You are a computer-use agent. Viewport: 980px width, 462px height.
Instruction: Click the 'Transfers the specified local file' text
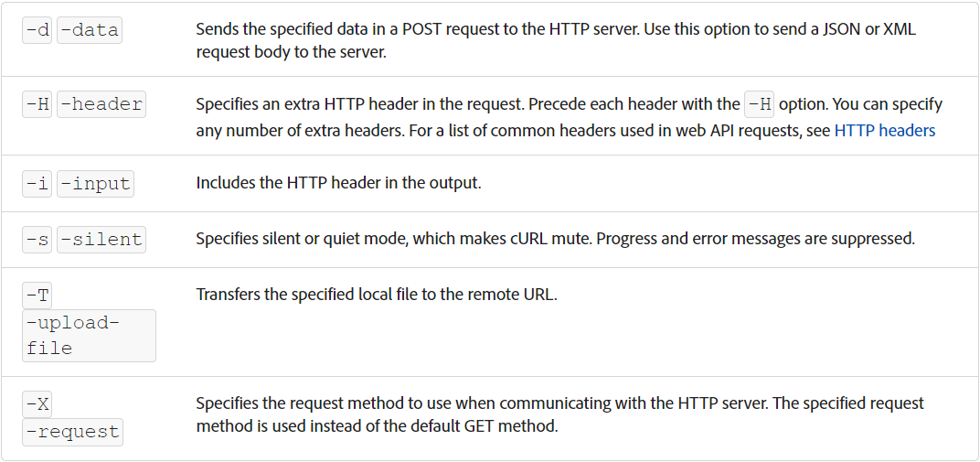pos(377,295)
